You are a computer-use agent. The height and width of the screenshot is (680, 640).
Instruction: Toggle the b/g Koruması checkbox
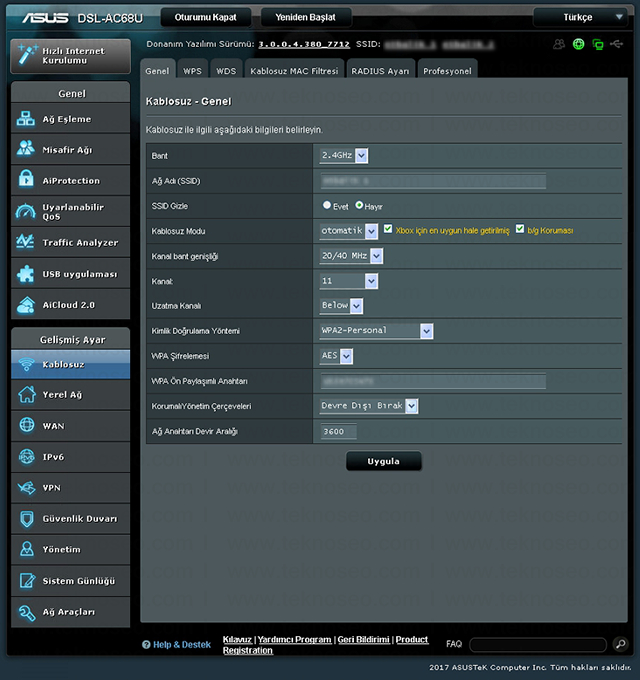(519, 229)
